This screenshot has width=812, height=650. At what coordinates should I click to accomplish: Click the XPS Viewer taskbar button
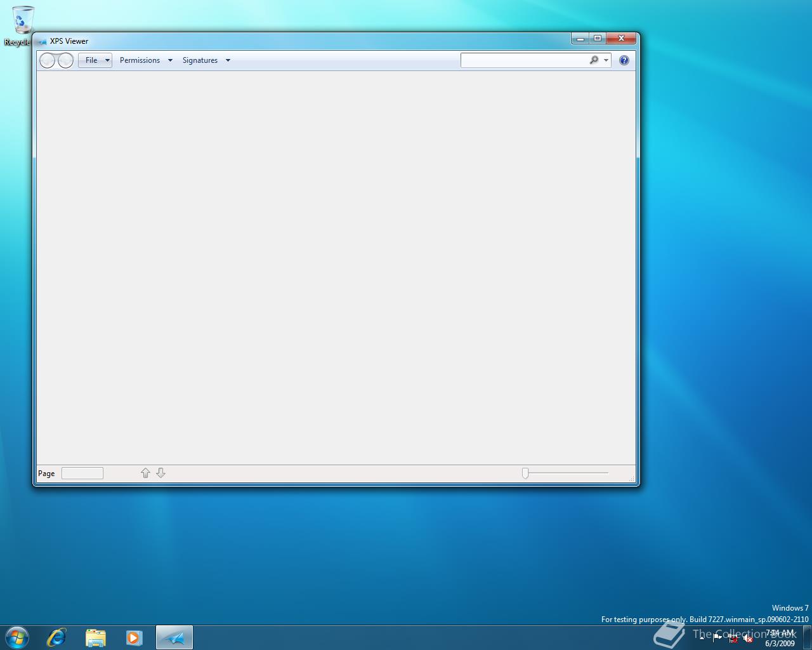pos(174,637)
